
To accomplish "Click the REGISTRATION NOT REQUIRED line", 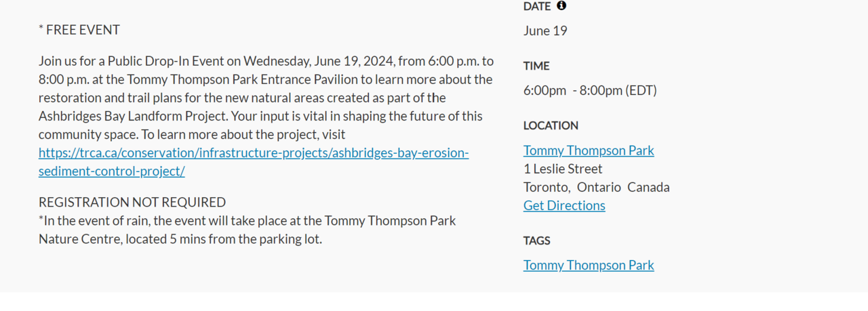I will click(132, 202).
